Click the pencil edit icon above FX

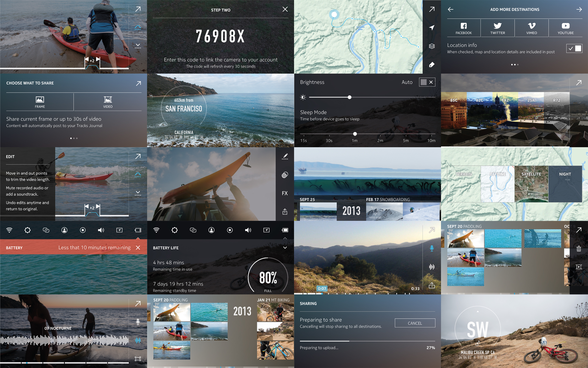click(285, 156)
